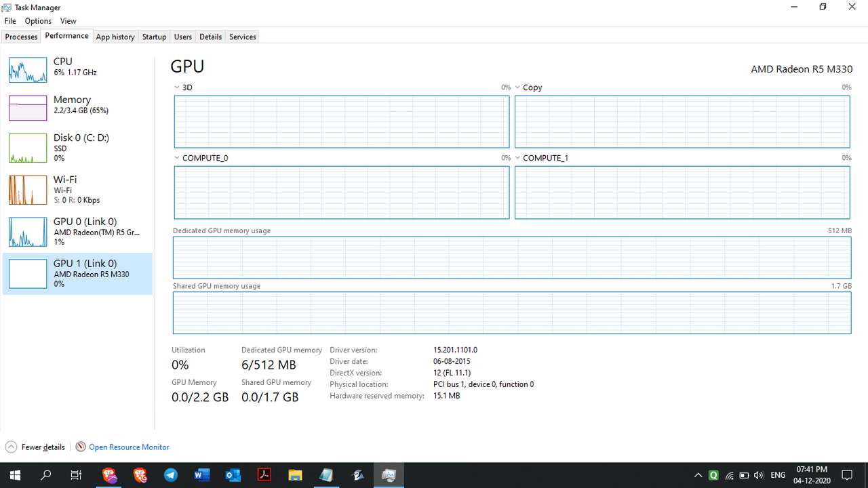Open Microsoft Word from the taskbar

(x=202, y=475)
